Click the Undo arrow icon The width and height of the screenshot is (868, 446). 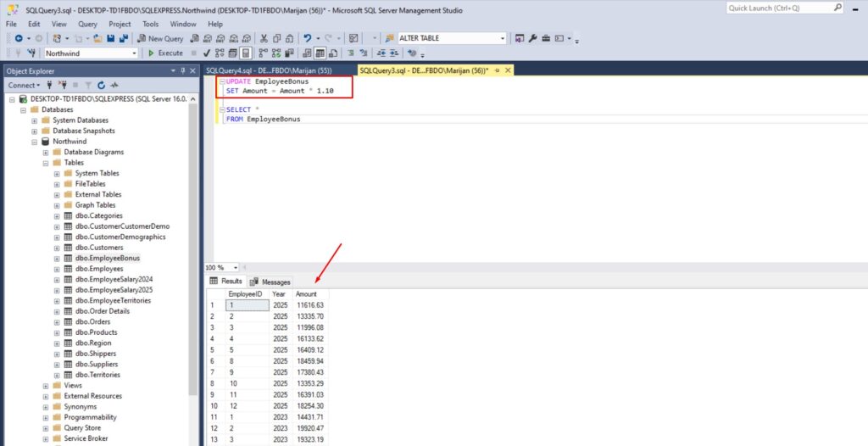(x=307, y=38)
